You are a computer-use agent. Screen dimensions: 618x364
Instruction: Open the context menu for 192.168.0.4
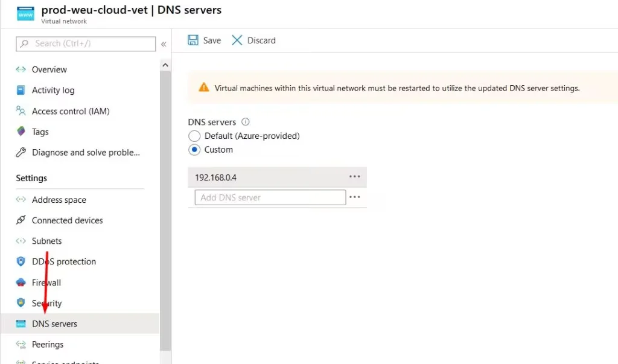pyautogui.click(x=355, y=176)
